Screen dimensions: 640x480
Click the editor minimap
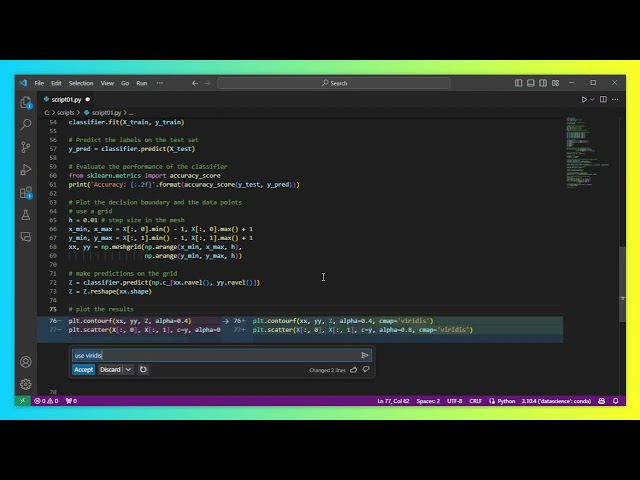[588, 153]
